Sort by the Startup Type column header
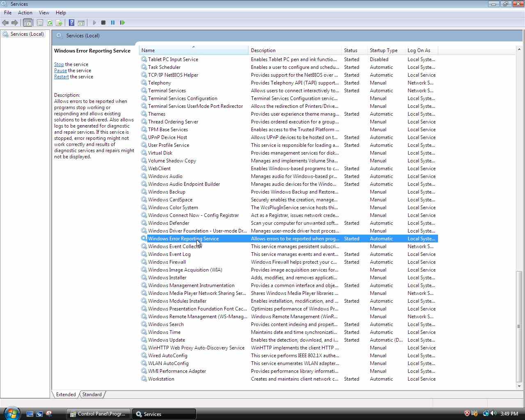The image size is (525, 420). [386, 50]
